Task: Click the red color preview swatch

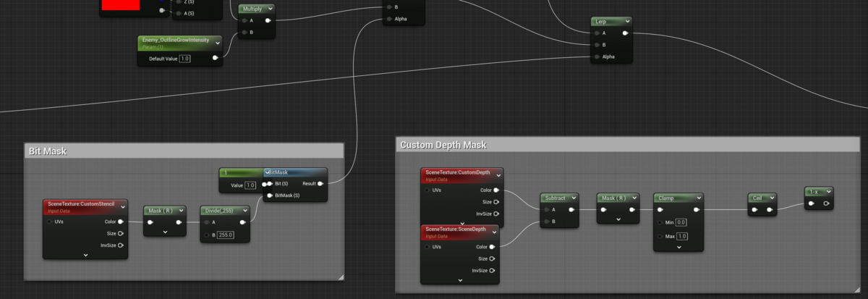Action: (x=120, y=4)
